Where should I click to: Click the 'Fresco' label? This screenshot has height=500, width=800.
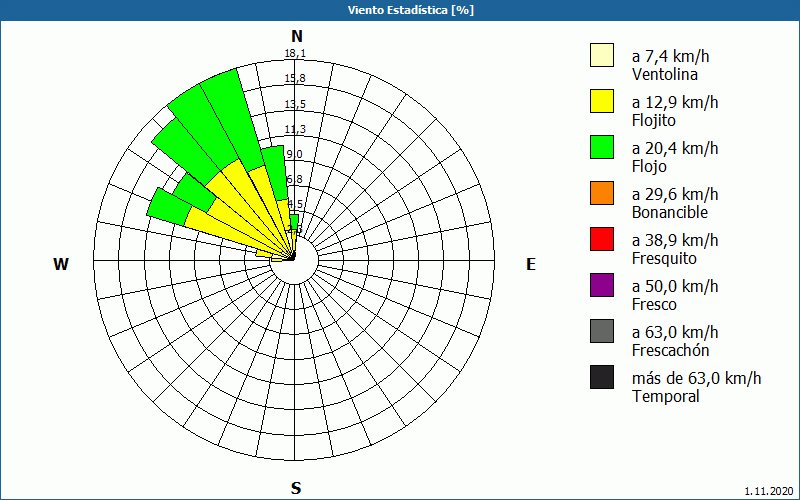(654, 305)
